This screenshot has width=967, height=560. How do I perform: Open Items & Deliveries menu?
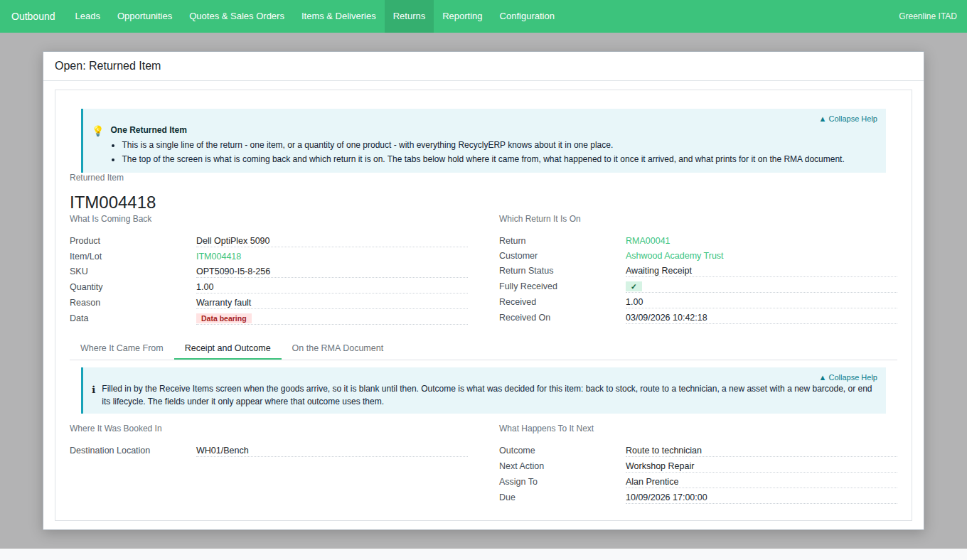[338, 16]
